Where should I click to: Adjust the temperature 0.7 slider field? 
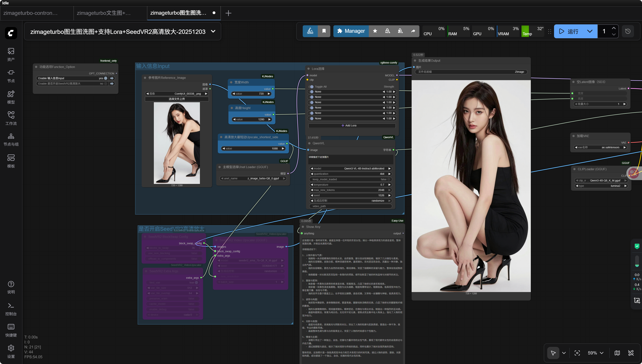coord(351,185)
